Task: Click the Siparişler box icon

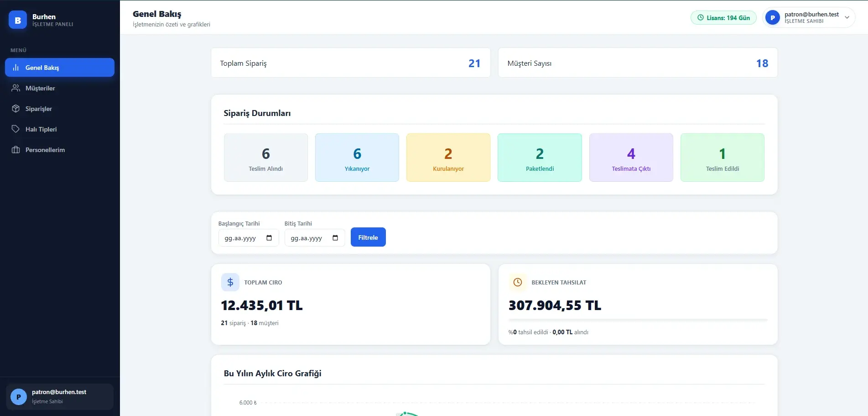Action: (16, 109)
